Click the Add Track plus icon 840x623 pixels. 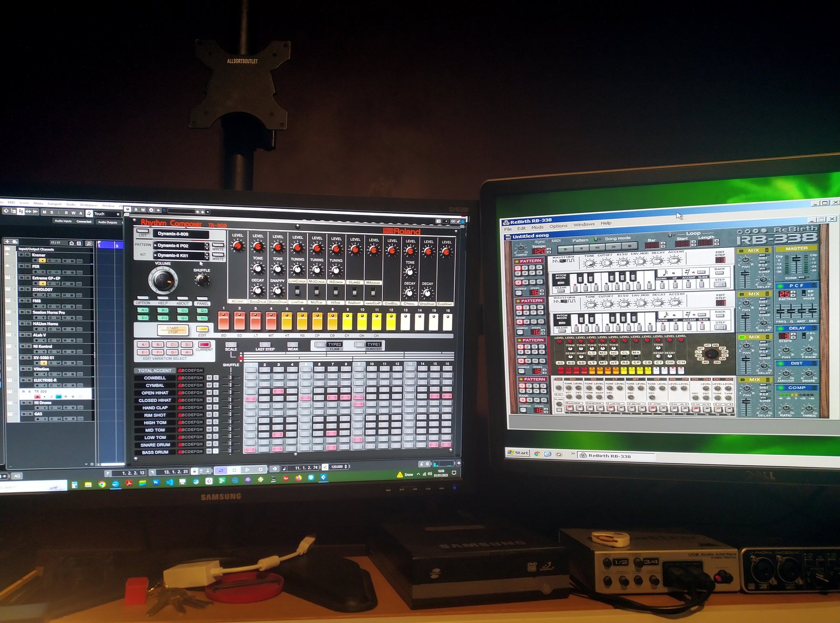8,242
